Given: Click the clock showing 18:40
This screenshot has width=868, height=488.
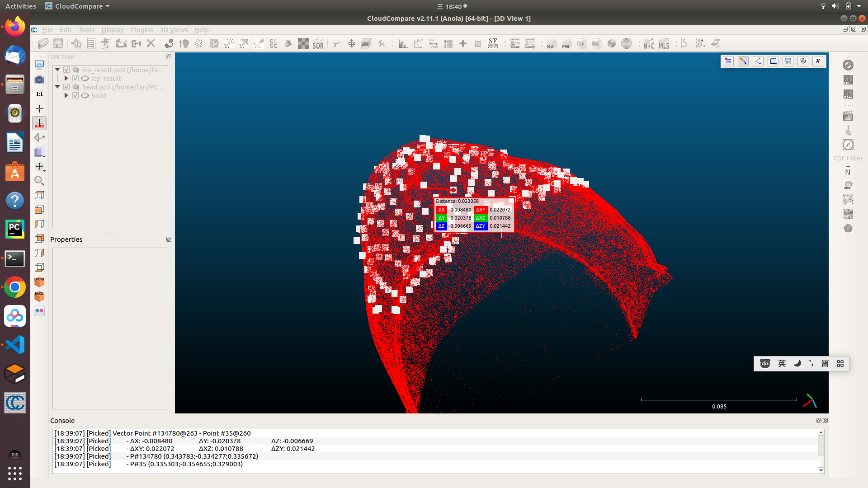Looking at the screenshot, I should 453,6.
